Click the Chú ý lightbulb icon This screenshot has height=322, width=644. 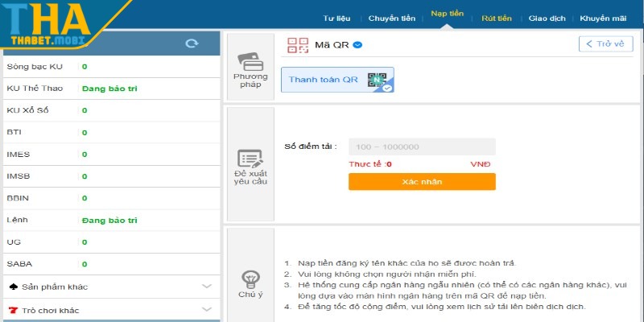point(250,279)
